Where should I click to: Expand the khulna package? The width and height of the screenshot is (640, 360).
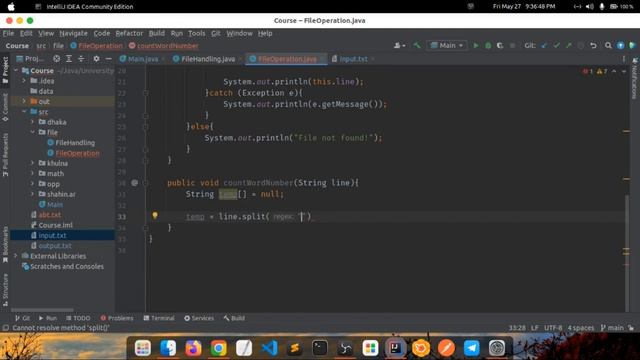click(32, 163)
